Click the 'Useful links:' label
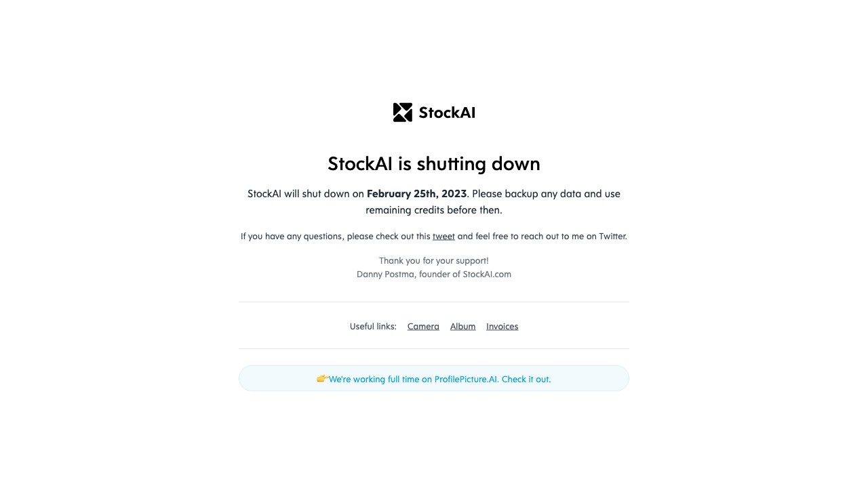This screenshot has width=868, height=488. pos(373,326)
